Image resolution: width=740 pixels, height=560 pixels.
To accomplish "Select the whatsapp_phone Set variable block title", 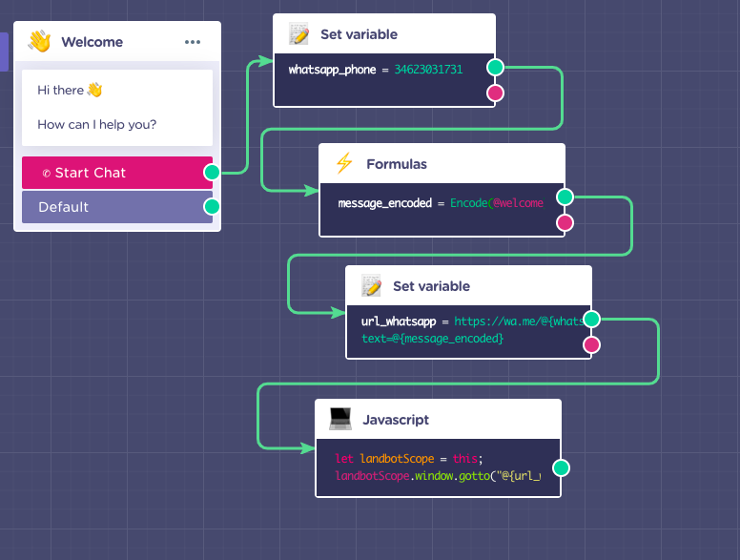I will [x=359, y=34].
